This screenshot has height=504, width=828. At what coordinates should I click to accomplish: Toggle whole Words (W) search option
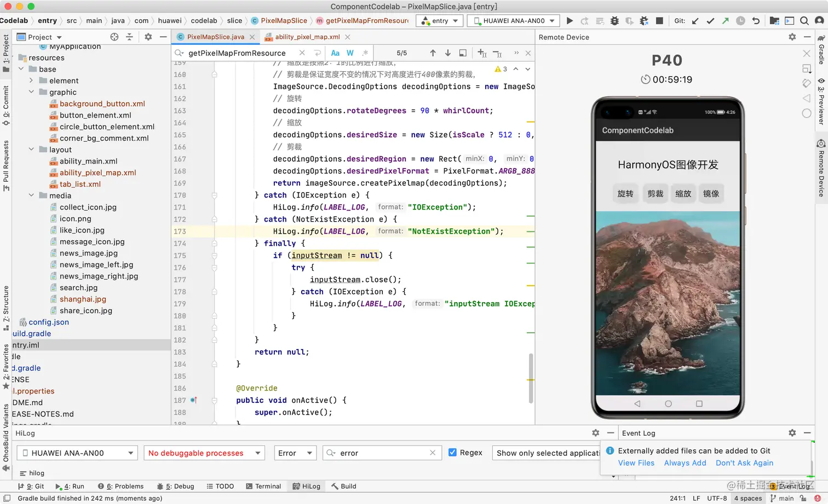[x=350, y=53]
